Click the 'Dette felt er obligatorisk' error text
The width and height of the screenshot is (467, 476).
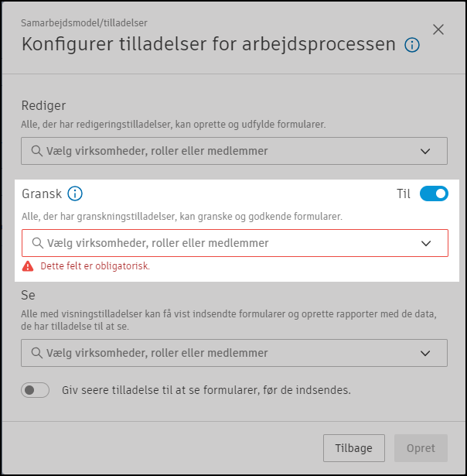point(95,266)
